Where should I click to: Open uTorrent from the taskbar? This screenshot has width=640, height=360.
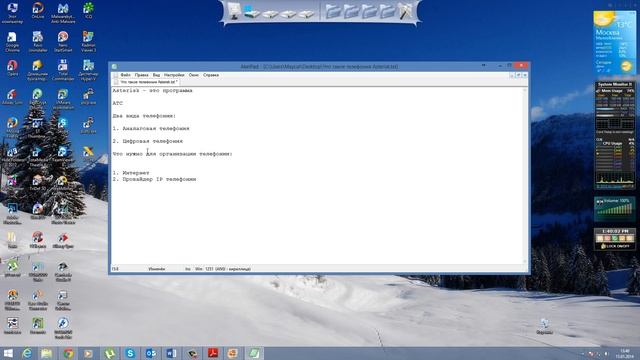tap(109, 353)
